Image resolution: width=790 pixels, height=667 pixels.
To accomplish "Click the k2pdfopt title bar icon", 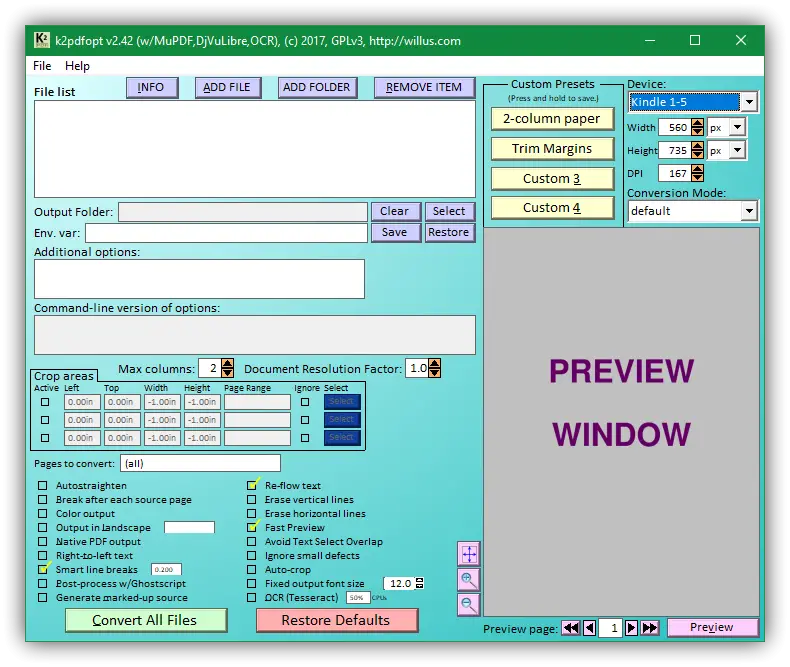I will coord(42,40).
